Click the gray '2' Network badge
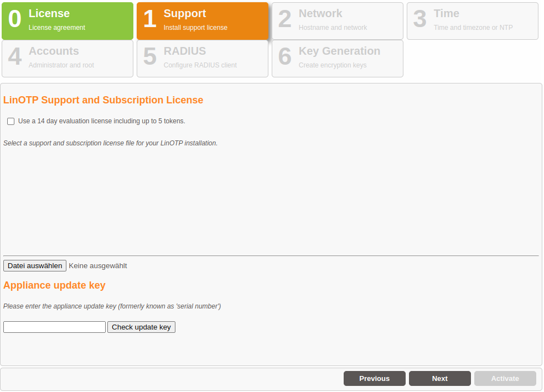Screen dimensions: 544x392 point(284,19)
